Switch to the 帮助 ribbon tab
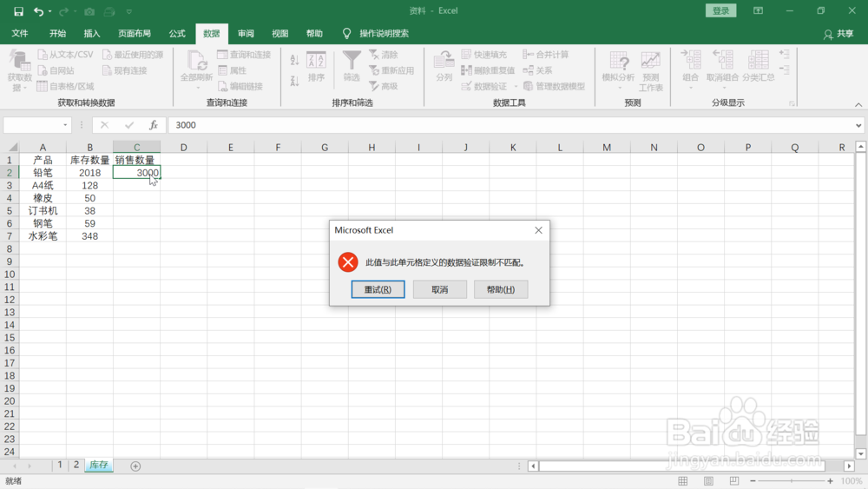Screen dimensions: 868x489 314,33
